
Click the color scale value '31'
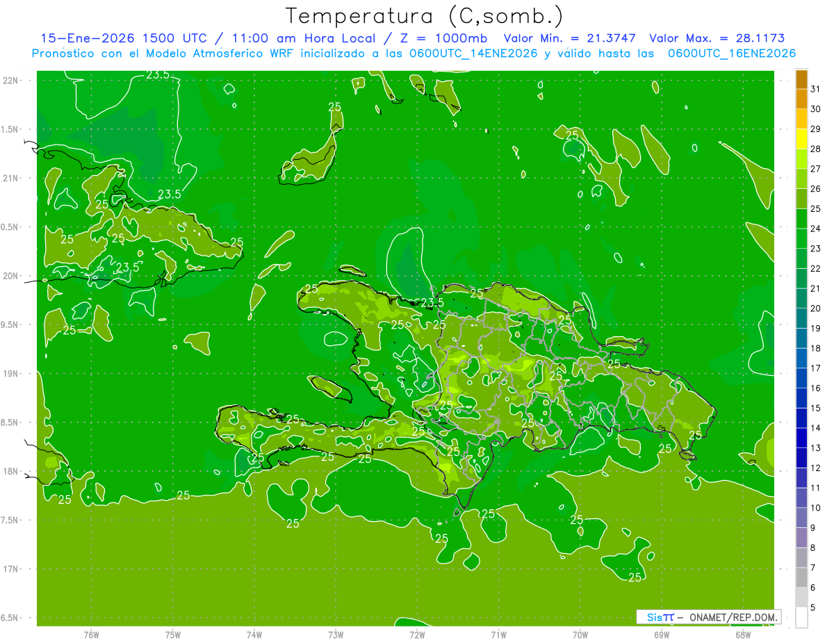pyautogui.click(x=816, y=89)
